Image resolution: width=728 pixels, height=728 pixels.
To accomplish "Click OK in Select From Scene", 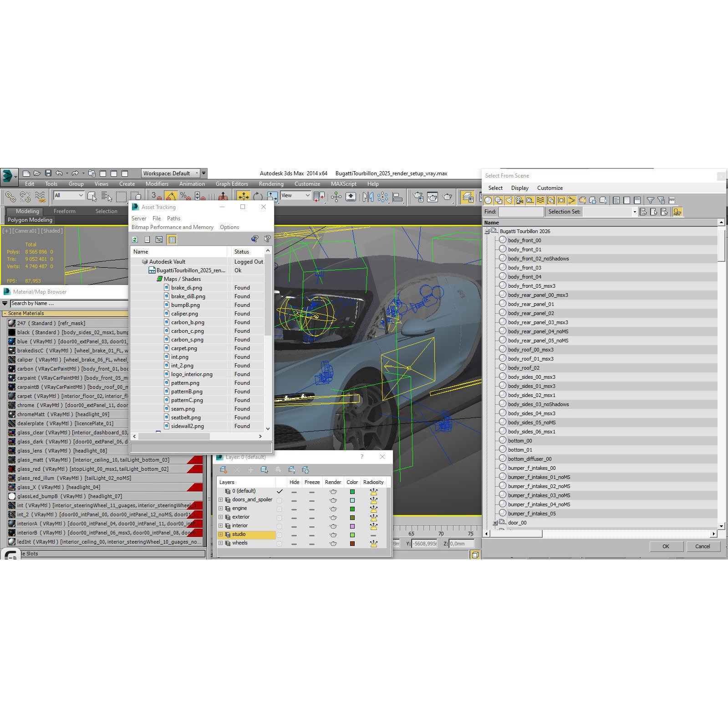I will click(666, 546).
